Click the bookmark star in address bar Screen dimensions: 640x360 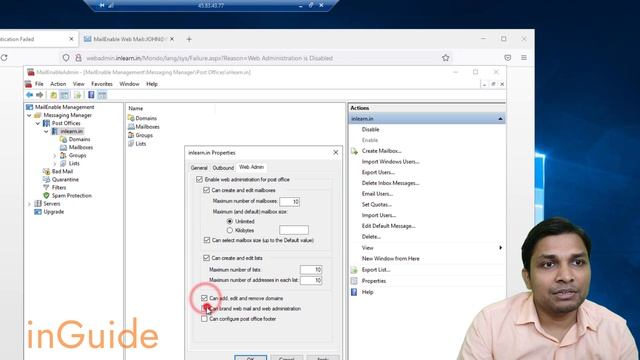coord(445,58)
